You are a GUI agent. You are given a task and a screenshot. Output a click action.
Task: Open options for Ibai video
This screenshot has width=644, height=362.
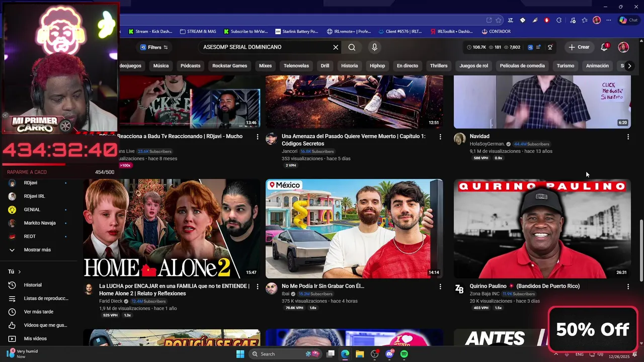440,287
